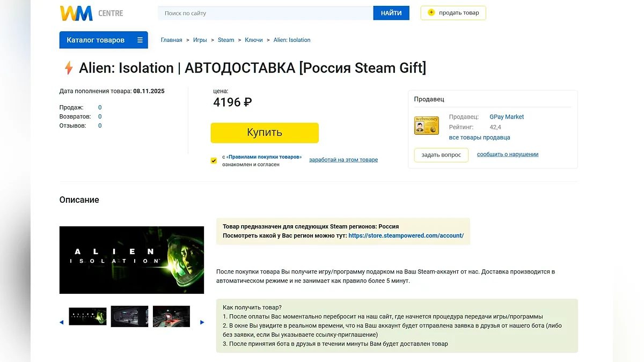Toggle the purchase rules agreement checkbox
This screenshot has width=644, height=362.
[214, 160]
